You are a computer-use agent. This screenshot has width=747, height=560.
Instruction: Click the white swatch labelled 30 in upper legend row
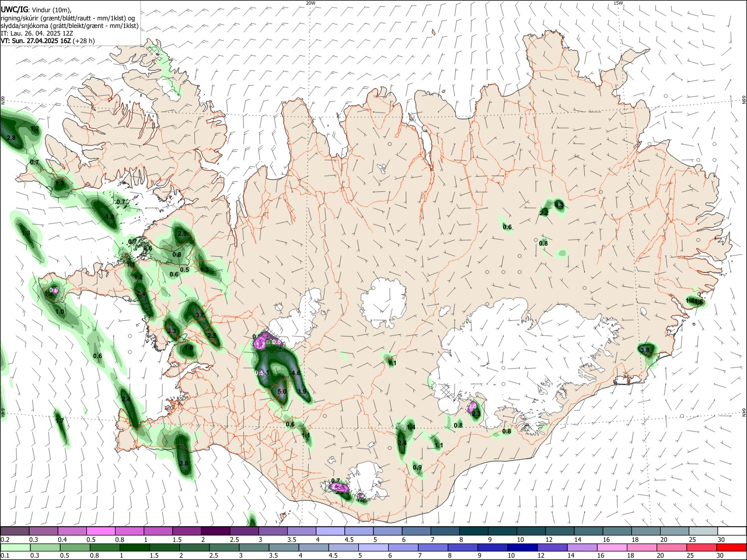tap(732, 531)
